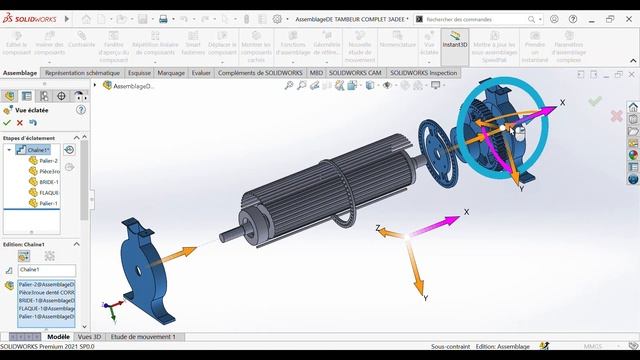The width and height of the screenshot is (640, 360).
Task: Cancel exploded view with red X
Action: (20, 122)
